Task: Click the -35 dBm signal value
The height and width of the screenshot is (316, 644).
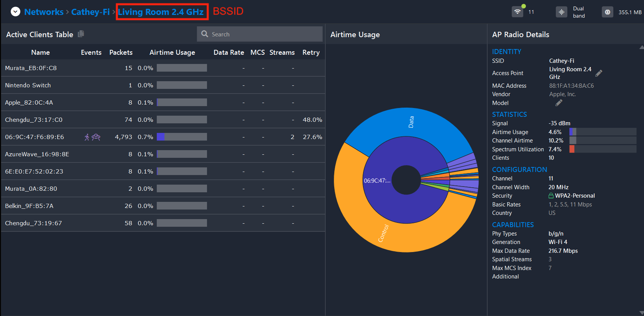Action: 559,123
